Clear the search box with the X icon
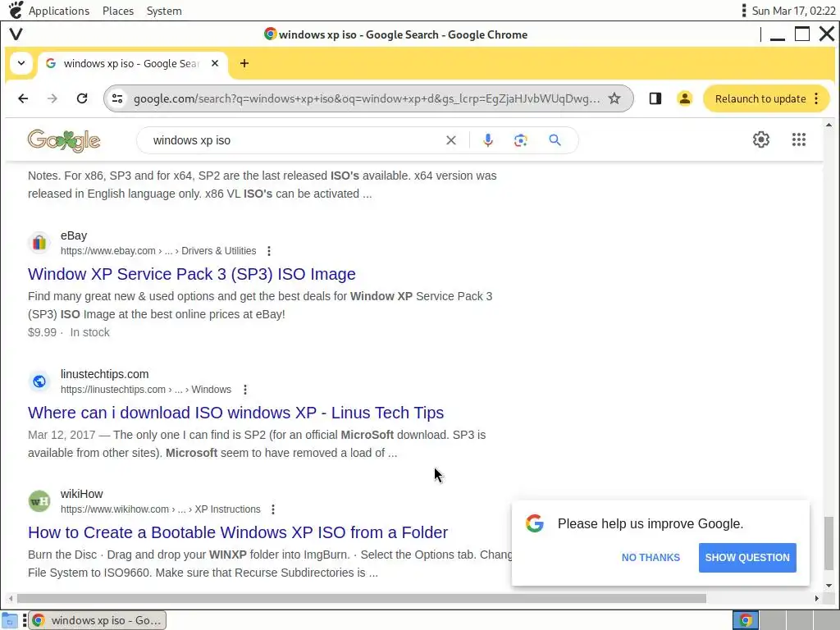 tap(451, 140)
